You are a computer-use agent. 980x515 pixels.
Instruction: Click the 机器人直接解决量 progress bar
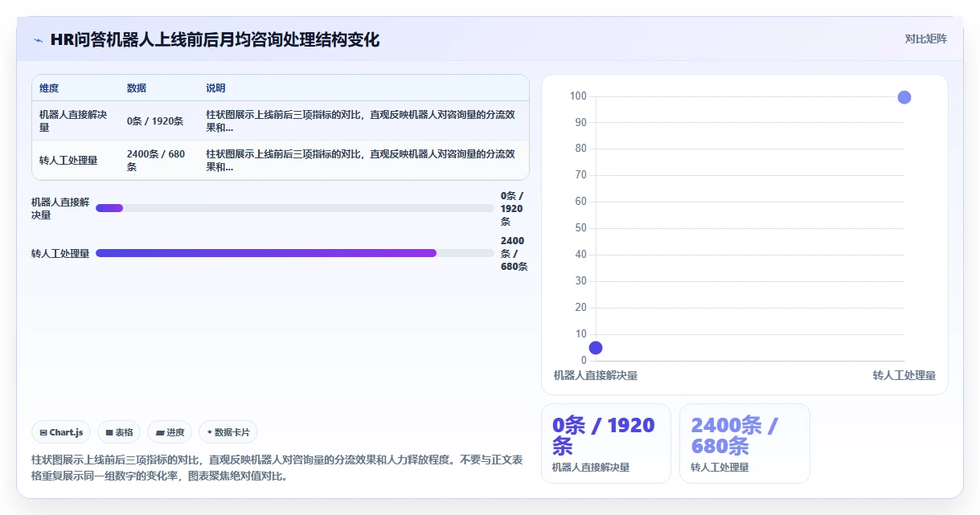295,208
